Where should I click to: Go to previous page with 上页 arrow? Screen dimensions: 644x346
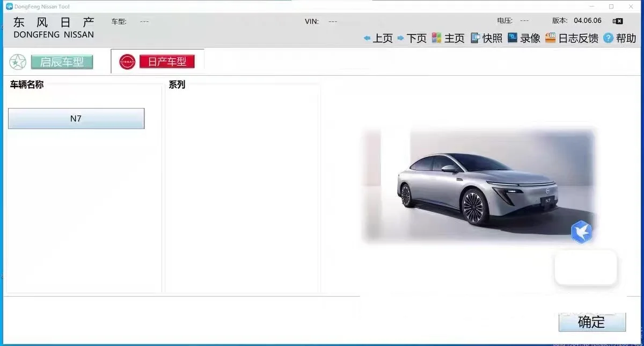(378, 38)
